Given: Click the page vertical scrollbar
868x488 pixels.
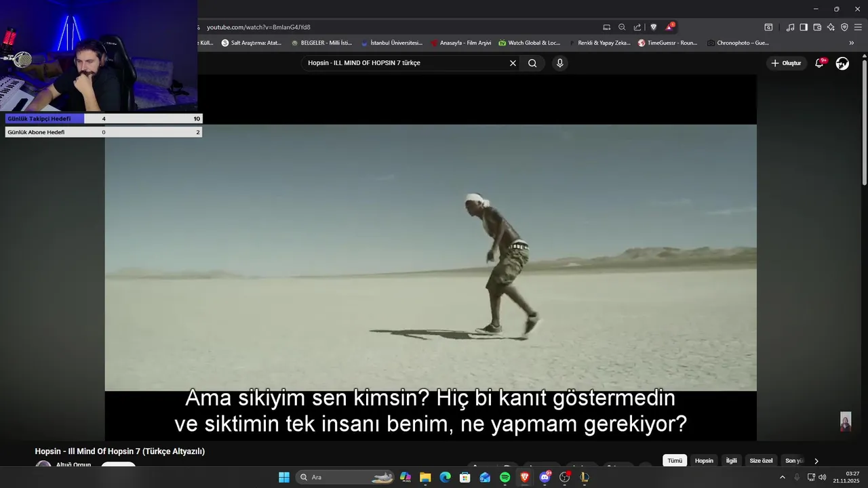Looking at the screenshot, I should tap(865, 122).
